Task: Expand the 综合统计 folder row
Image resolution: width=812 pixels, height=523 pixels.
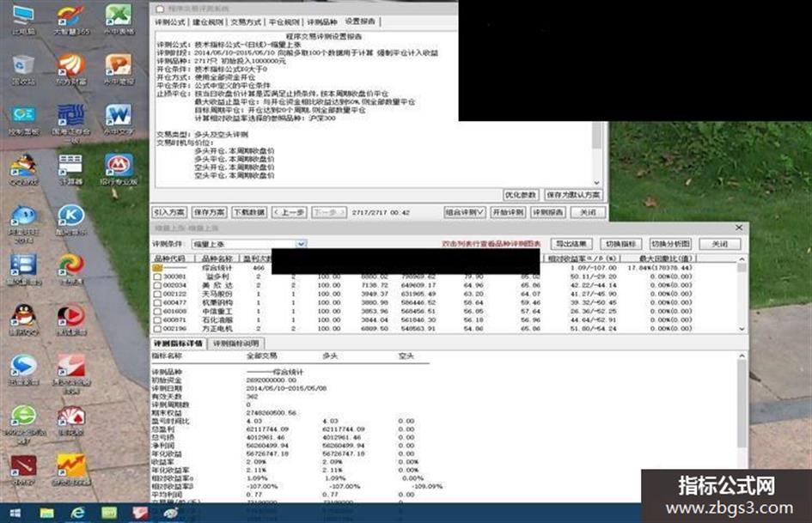Action: click(x=157, y=268)
